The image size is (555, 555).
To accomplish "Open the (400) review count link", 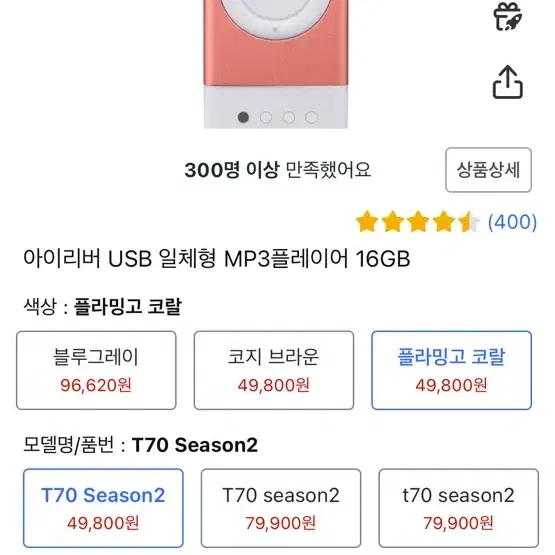I will 512,222.
